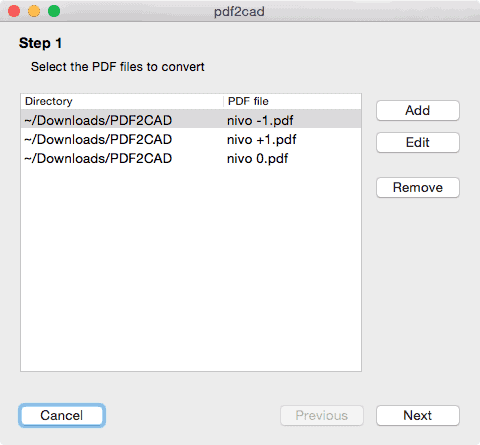This screenshot has width=480, height=445.
Task: Close the pdf2cad window with red button
Action: coord(14,11)
